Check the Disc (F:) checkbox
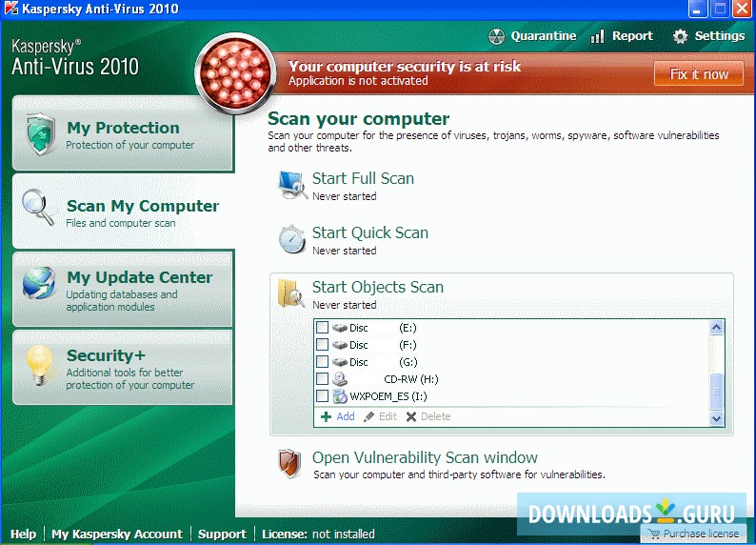The width and height of the screenshot is (756, 545). coord(322,345)
